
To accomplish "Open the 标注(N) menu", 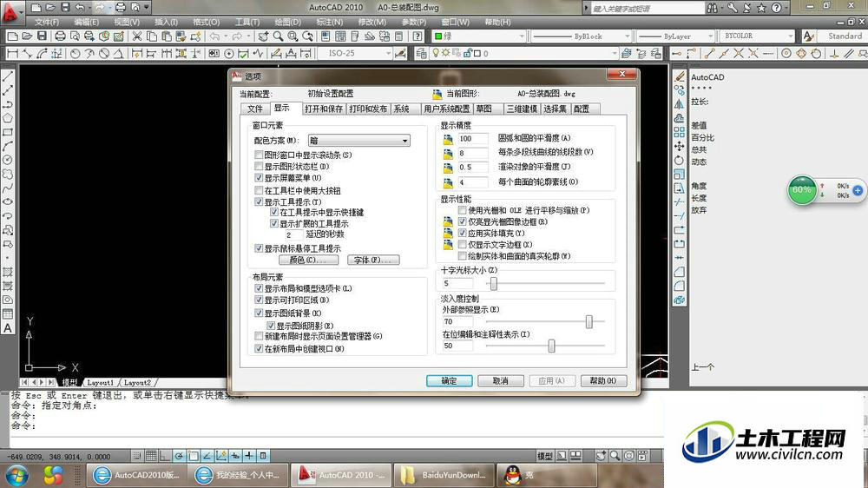I will coord(329,23).
